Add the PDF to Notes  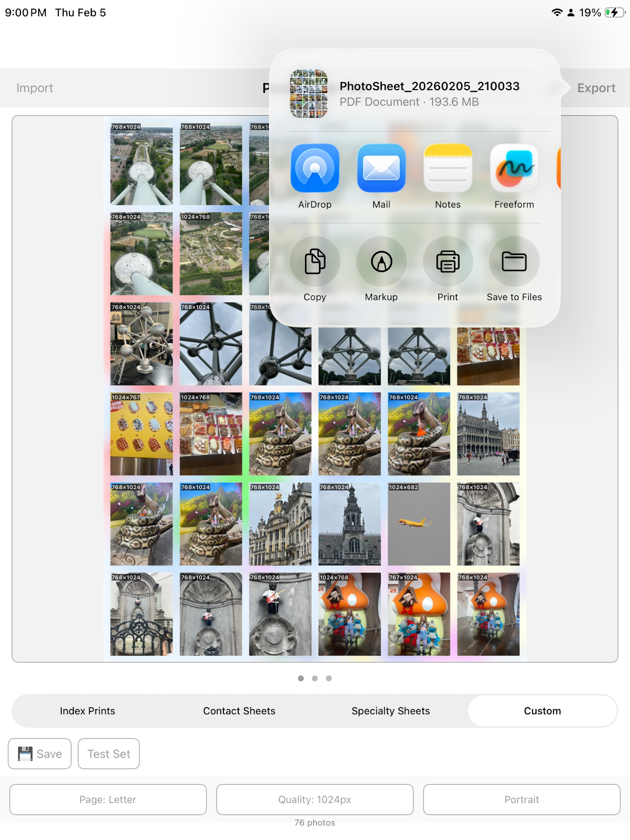(448, 168)
